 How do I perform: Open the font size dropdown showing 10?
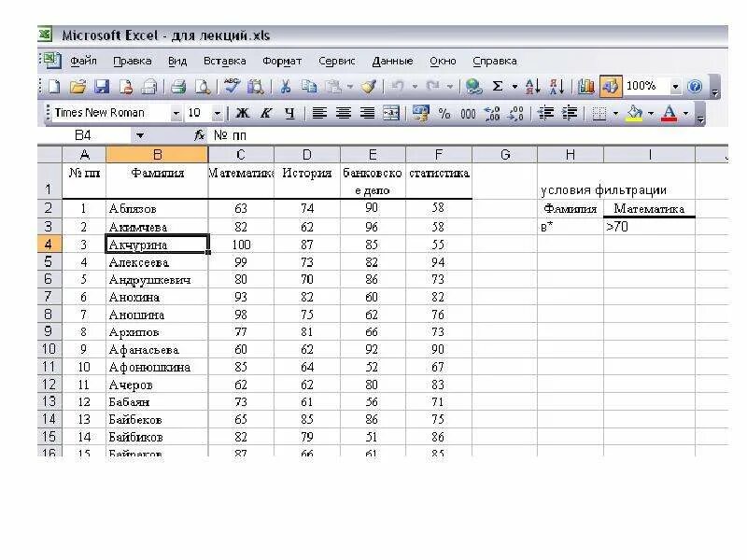click(x=218, y=114)
